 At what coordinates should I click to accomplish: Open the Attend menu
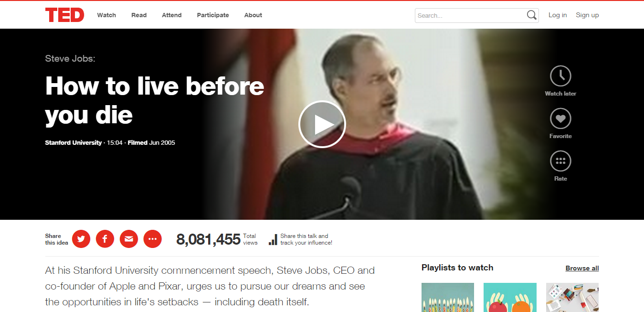click(x=172, y=15)
